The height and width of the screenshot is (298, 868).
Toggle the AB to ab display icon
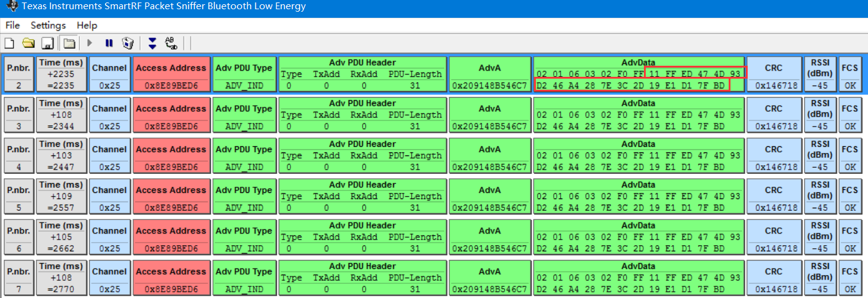click(171, 44)
